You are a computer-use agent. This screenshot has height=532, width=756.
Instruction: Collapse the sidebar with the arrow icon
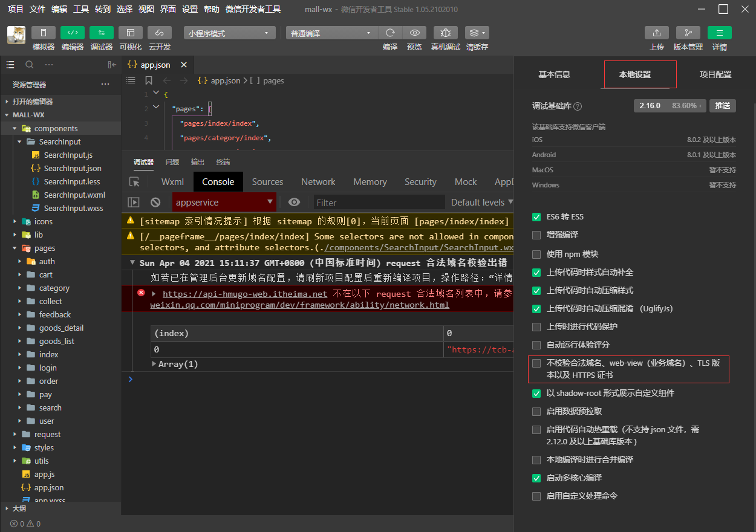(x=112, y=65)
